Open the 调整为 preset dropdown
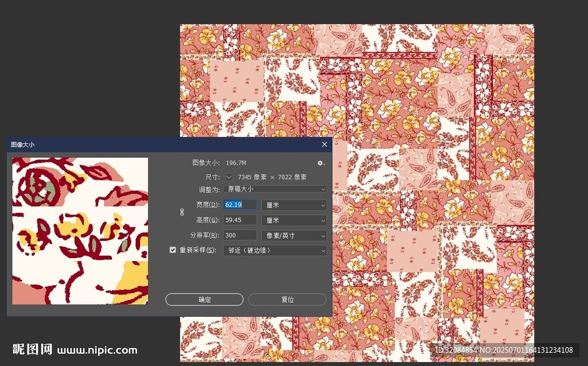The height and width of the screenshot is (366, 588). click(x=274, y=189)
